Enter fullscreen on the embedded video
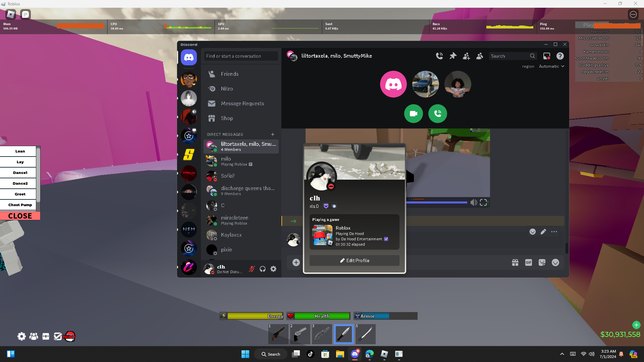Viewport: 644px width, 362px height. [x=483, y=202]
